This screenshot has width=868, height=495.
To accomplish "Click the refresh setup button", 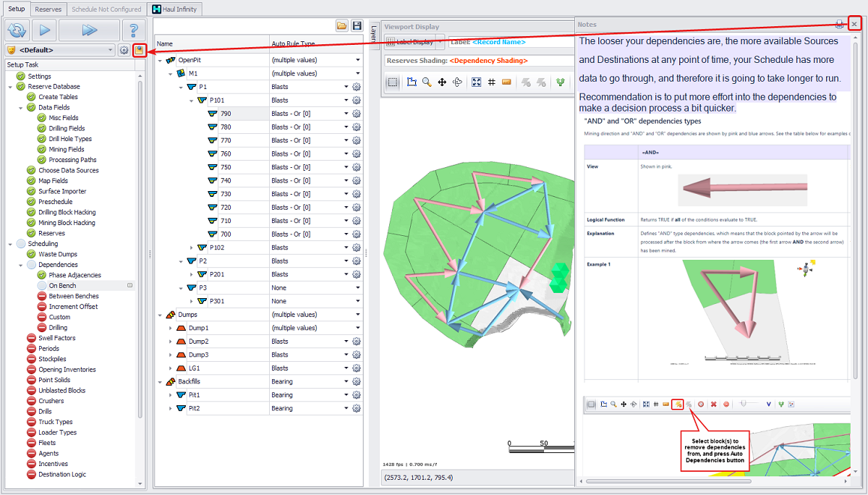I will (x=16, y=30).
